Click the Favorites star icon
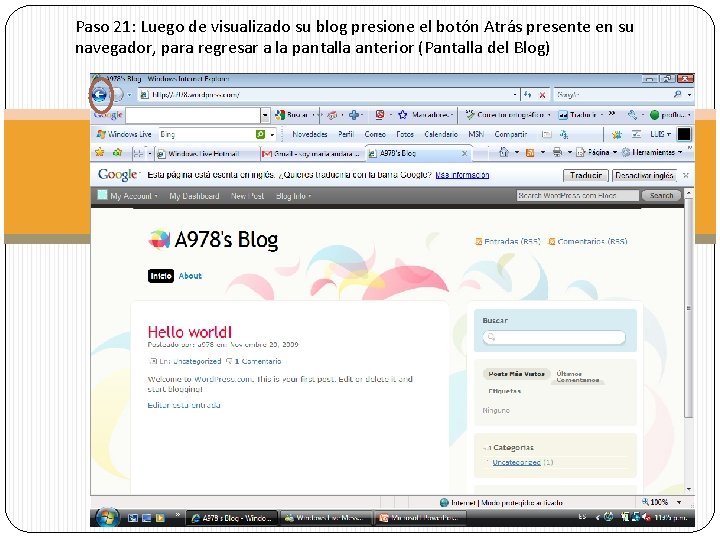Viewport: 720px width, 540px height. click(99, 152)
